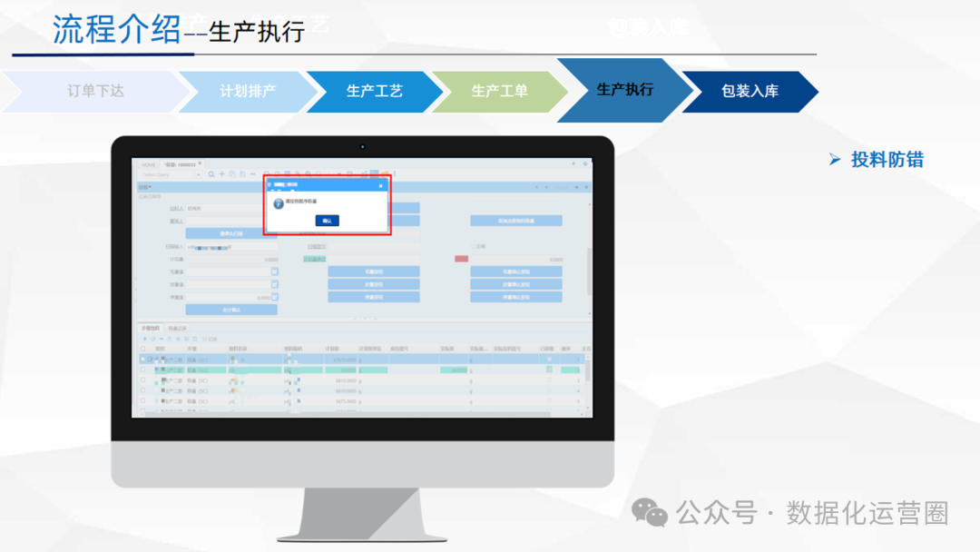
Task: Click the calculator icon beside 毛重值 field
Action: pyautogui.click(x=274, y=271)
